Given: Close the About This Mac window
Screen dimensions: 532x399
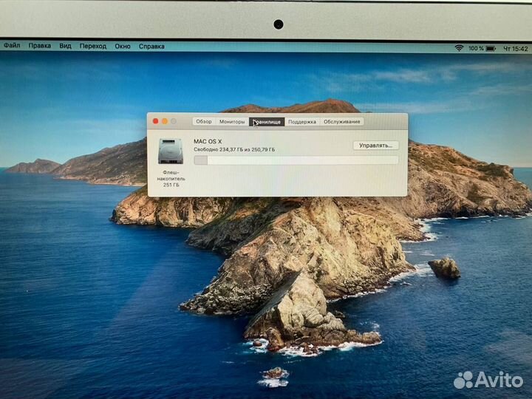Looking at the screenshot, I should (x=156, y=121).
